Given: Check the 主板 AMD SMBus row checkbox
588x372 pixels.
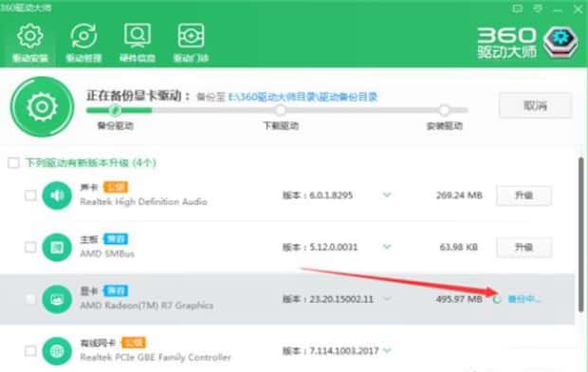Looking at the screenshot, I should (30, 247).
